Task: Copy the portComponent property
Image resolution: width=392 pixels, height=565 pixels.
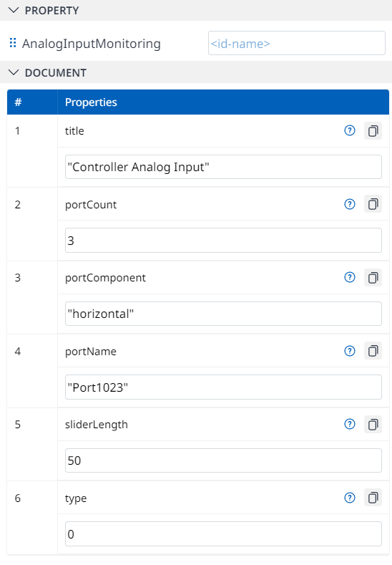Action: pyautogui.click(x=373, y=277)
